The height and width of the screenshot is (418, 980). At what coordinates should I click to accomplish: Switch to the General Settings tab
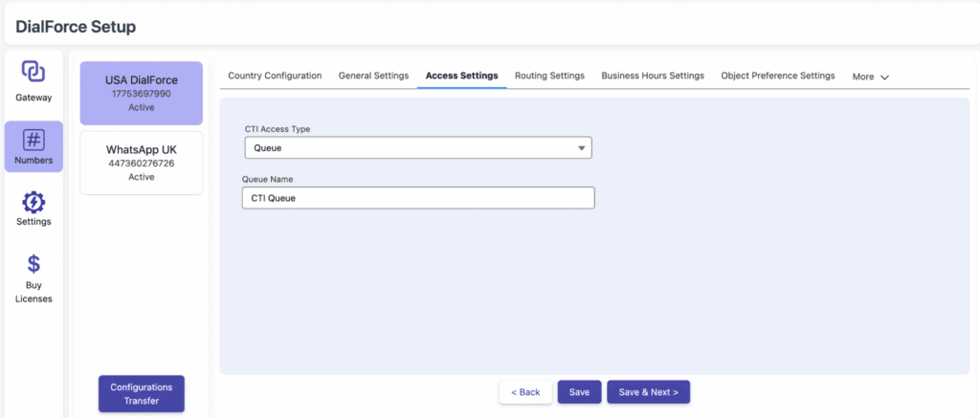tap(373, 76)
